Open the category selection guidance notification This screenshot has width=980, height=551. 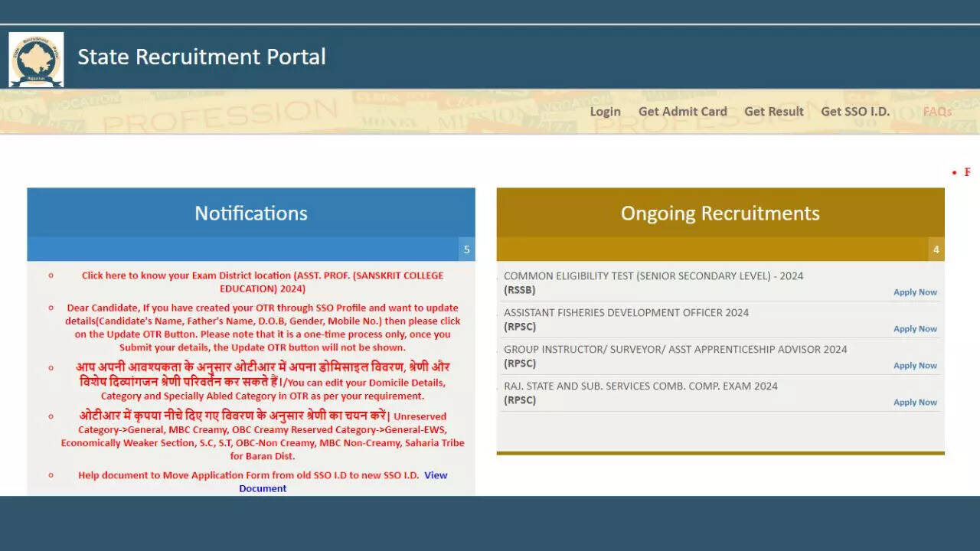(262, 436)
